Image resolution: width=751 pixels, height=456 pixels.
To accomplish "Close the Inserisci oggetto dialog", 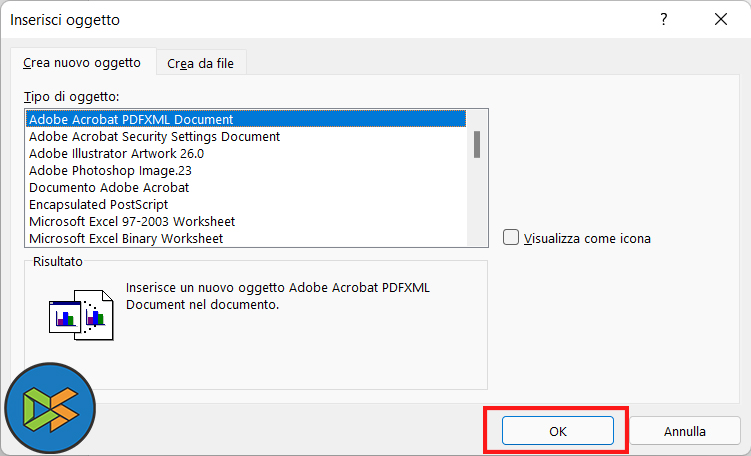I will 720,19.
